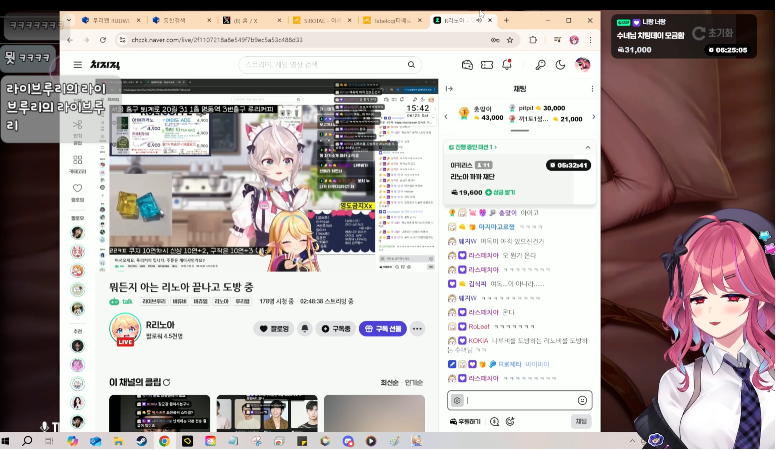Toggle dark mode with the moon icon
This screenshot has height=450, width=776.
(560, 65)
